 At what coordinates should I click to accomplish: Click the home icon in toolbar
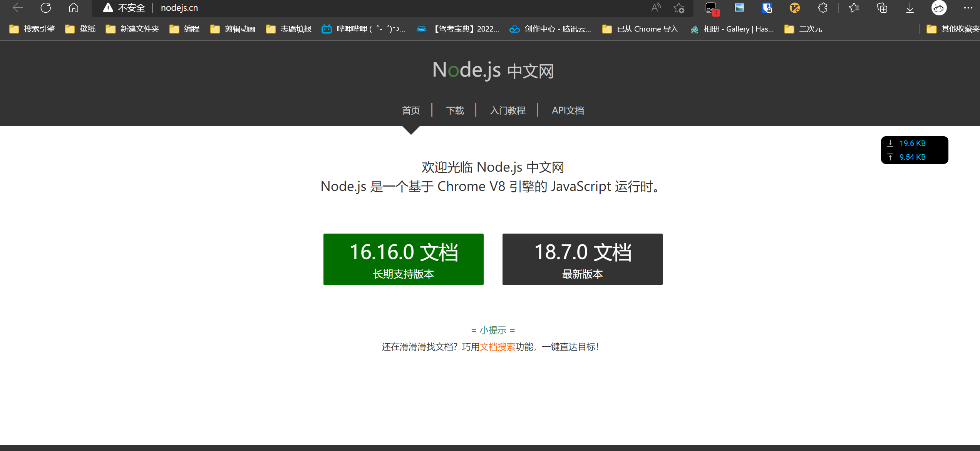[74, 8]
